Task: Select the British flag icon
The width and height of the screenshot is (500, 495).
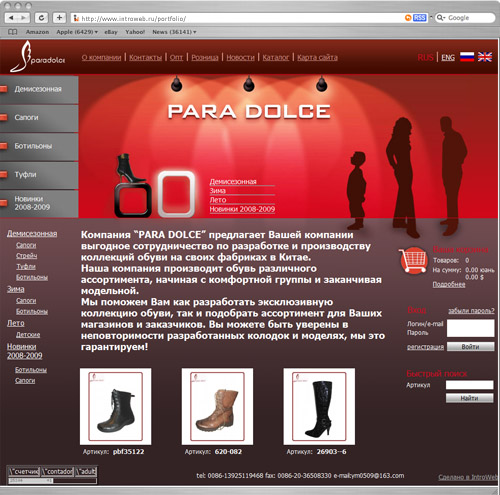Action: [x=485, y=57]
